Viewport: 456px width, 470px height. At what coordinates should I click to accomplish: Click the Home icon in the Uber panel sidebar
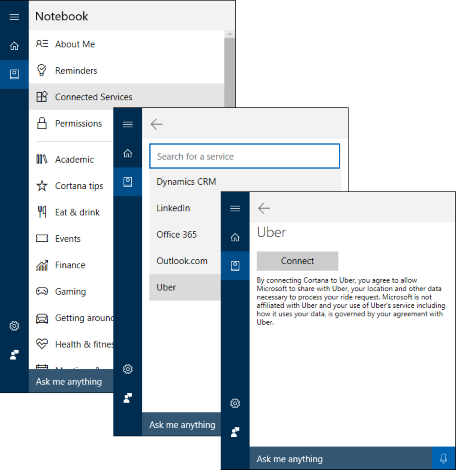[x=235, y=237]
